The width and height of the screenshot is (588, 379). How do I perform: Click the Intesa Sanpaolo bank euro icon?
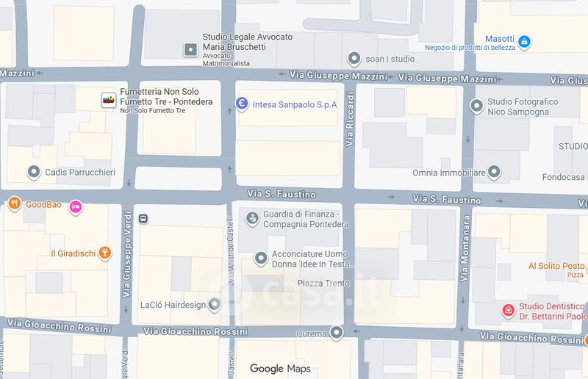tap(242, 103)
